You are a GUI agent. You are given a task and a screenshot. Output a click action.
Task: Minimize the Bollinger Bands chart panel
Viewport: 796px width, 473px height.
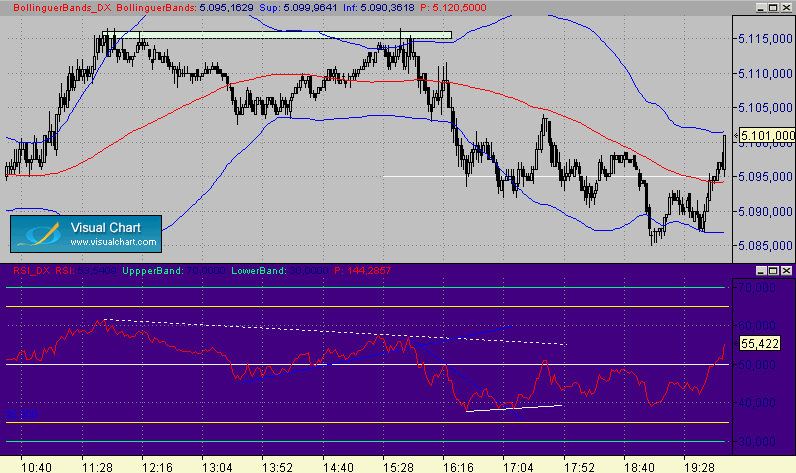(x=760, y=8)
